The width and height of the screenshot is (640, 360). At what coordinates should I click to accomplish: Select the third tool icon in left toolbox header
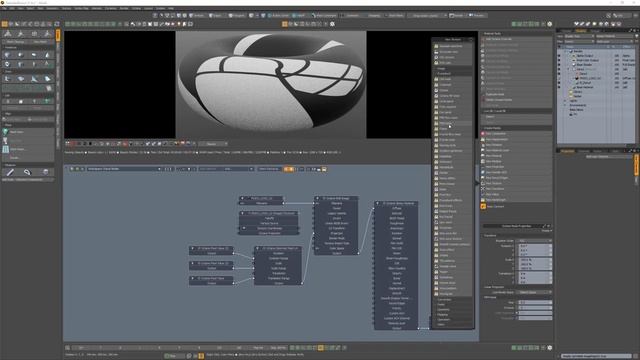[34, 33]
